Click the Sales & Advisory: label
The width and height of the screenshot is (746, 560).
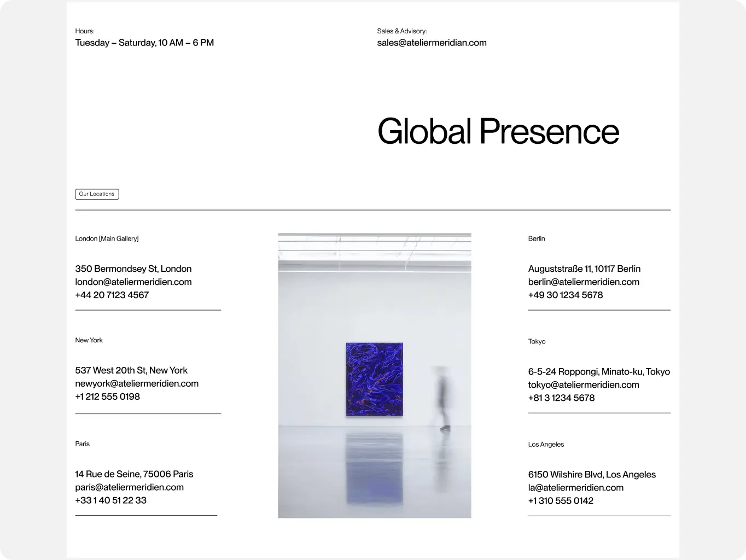coord(402,31)
